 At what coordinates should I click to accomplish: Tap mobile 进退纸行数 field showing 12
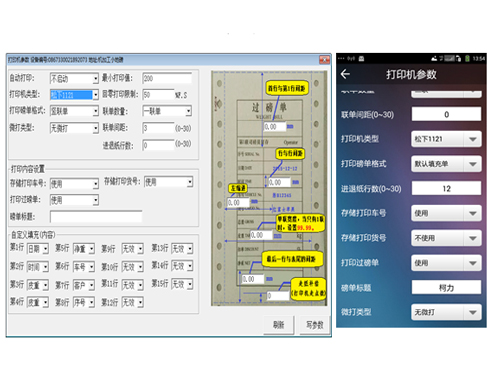point(446,188)
